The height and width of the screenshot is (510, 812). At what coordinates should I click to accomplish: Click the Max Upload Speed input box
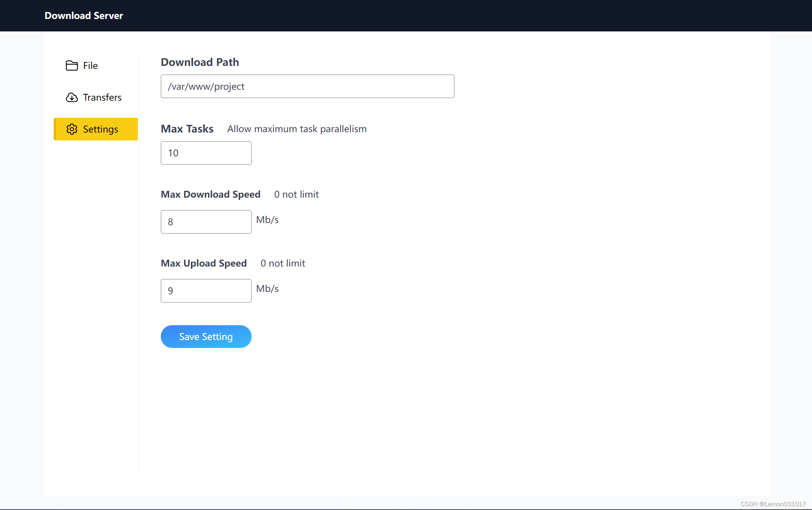206,291
